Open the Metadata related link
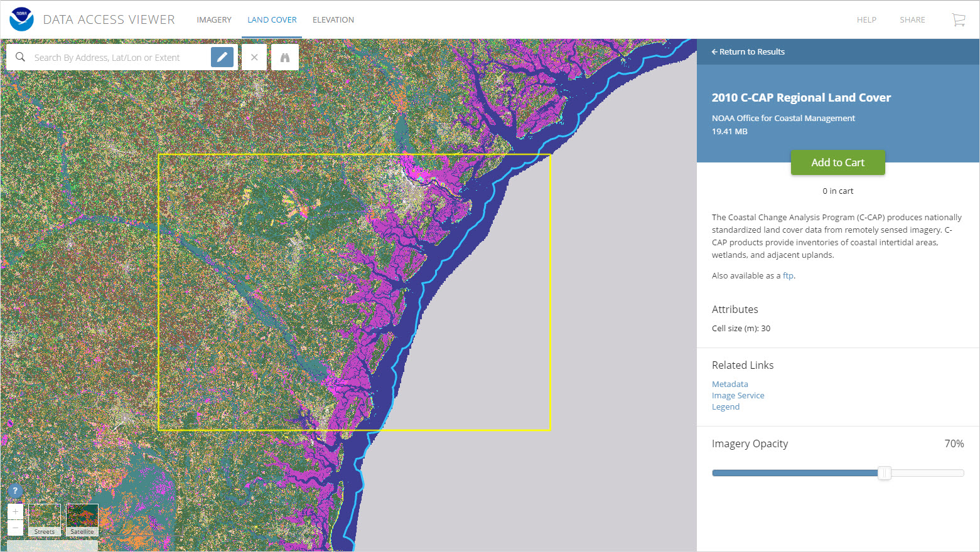Image resolution: width=980 pixels, height=552 pixels. click(x=730, y=384)
